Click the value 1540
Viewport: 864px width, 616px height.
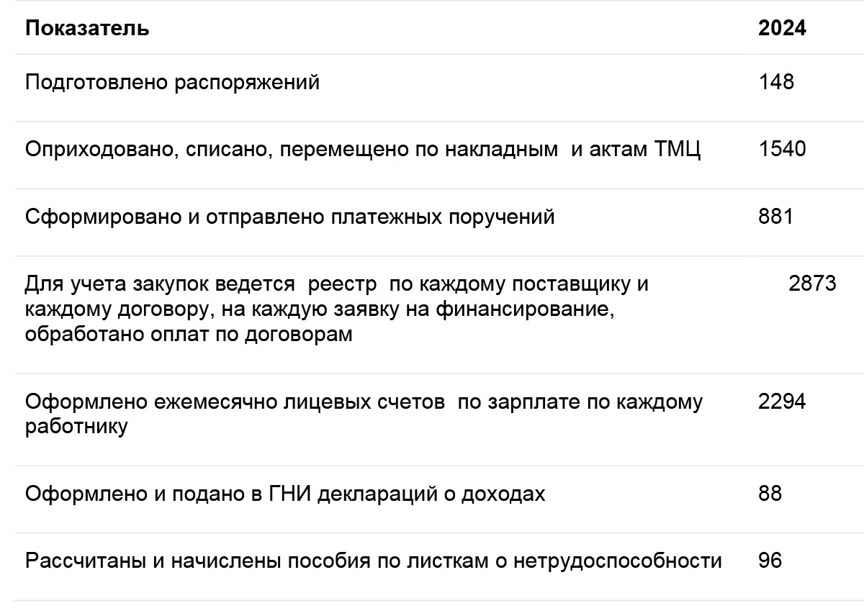pos(782,149)
